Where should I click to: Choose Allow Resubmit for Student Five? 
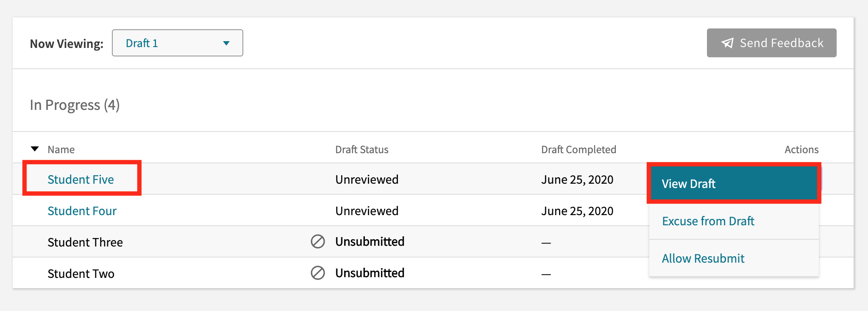[703, 258]
